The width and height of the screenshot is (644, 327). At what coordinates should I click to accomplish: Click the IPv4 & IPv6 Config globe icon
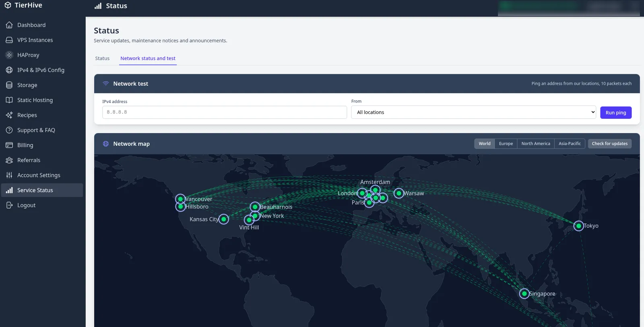pyautogui.click(x=9, y=70)
